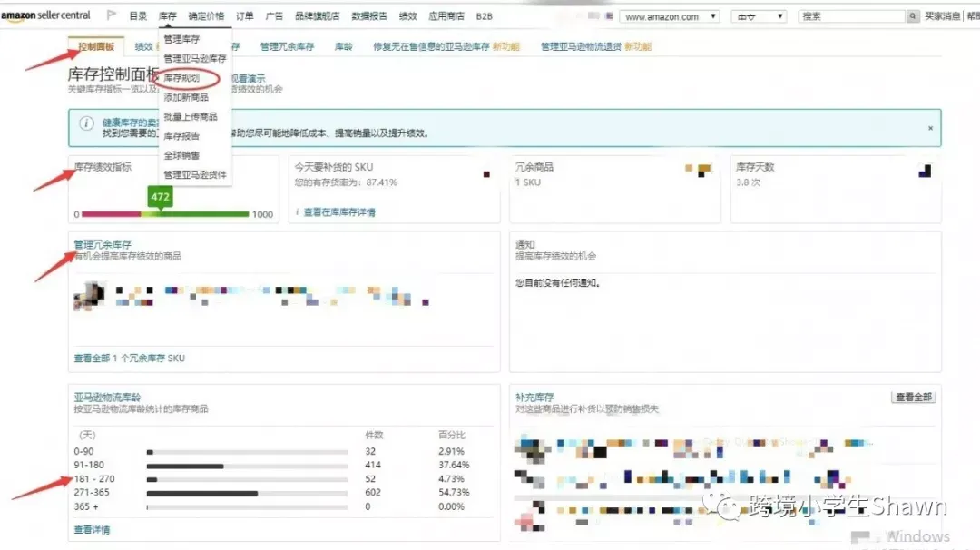The image size is (980, 550).
Task: Click the flag icon beside the logo
Action: pos(112,15)
